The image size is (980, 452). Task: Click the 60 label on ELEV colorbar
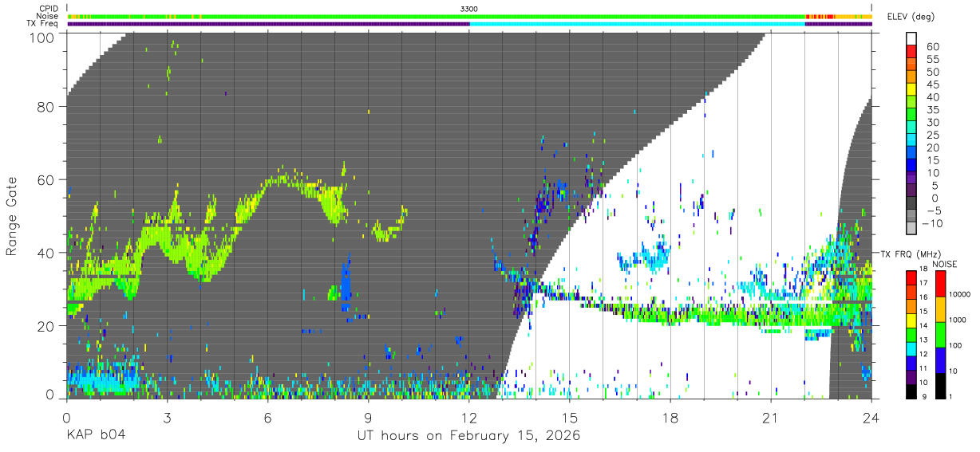(933, 47)
